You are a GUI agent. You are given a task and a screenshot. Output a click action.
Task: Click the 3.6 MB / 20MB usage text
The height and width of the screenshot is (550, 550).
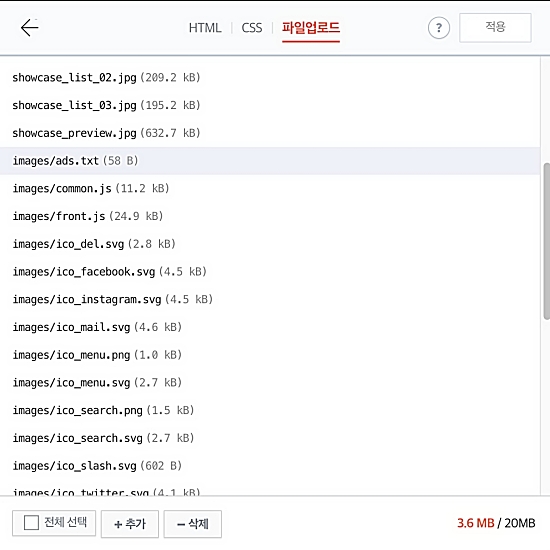click(x=496, y=523)
